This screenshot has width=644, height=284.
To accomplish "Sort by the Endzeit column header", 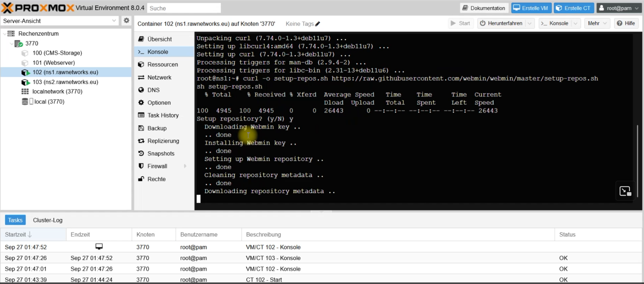I will 99,234.
